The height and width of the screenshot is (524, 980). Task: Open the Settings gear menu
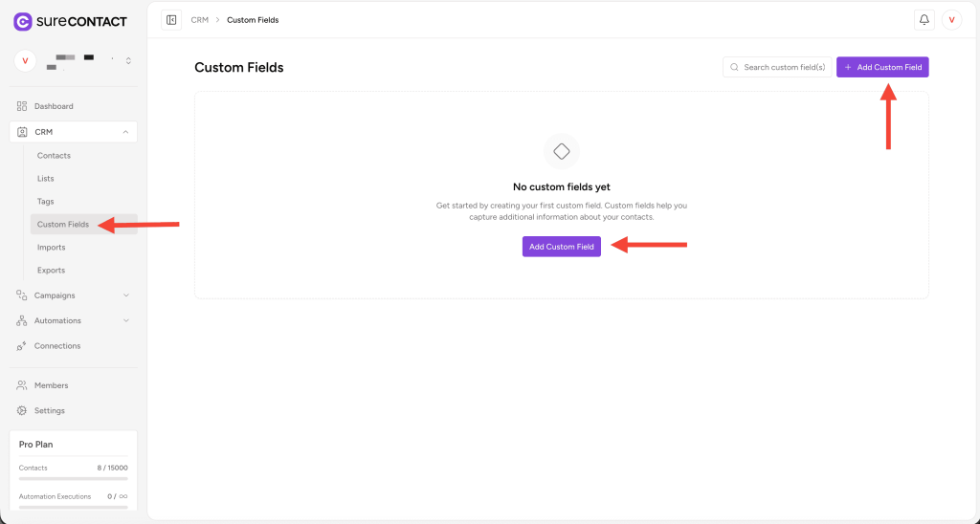pyautogui.click(x=49, y=410)
